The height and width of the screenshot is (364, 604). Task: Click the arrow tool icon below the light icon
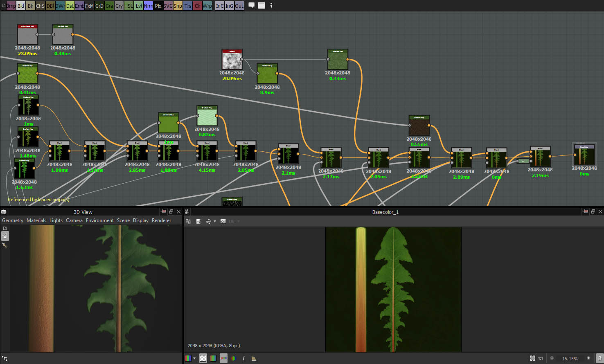5,245
